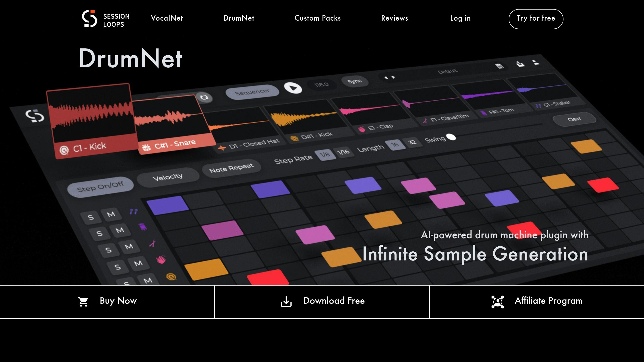Click the snare drum icon on C#1 pad
The image size is (644, 362).
click(x=146, y=148)
